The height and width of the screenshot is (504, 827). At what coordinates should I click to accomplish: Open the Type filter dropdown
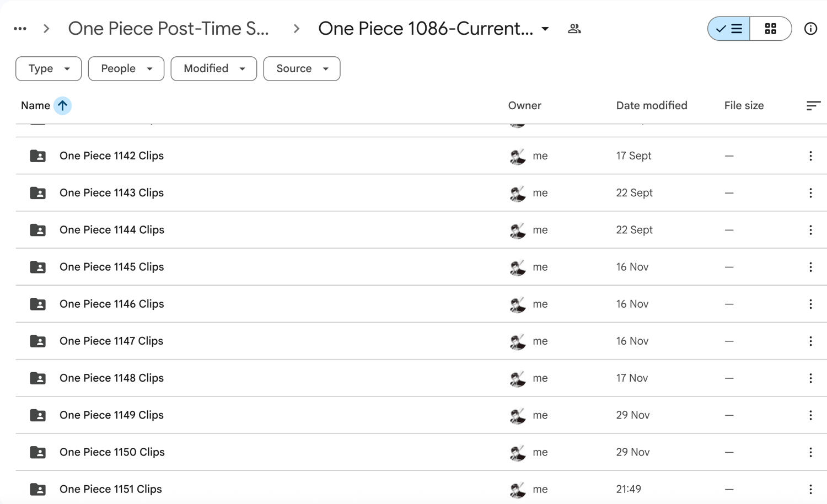coord(49,69)
